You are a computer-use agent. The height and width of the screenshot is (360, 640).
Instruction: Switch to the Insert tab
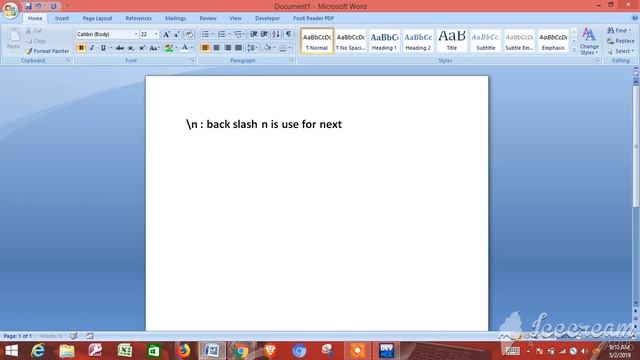click(x=62, y=18)
